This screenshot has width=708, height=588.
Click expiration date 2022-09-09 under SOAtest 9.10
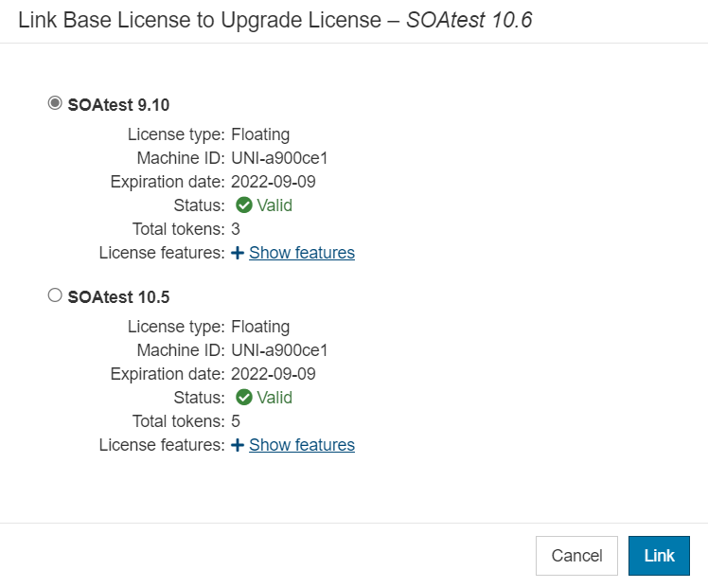[274, 182]
